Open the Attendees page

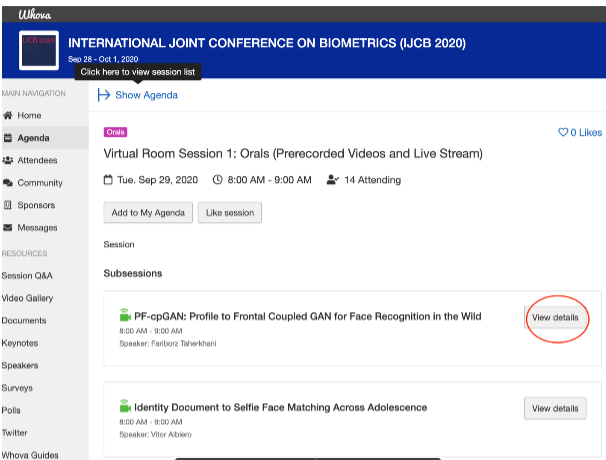[x=37, y=160]
